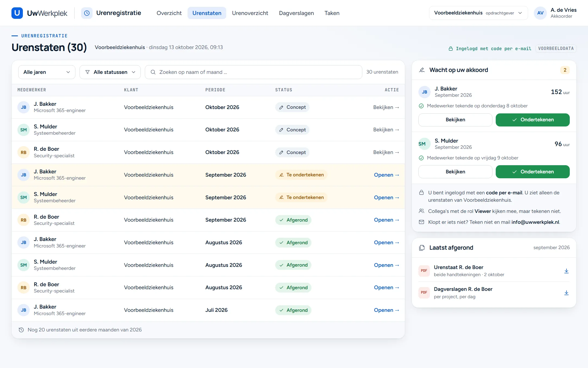Click the Te ondertekenen badge for S. Mulder
This screenshot has width=588, height=368.
pos(301,197)
